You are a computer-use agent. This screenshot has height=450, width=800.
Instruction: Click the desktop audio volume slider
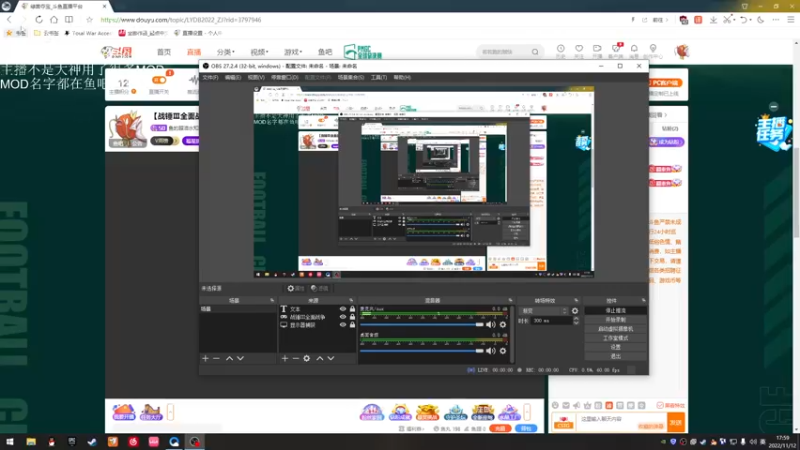421,351
